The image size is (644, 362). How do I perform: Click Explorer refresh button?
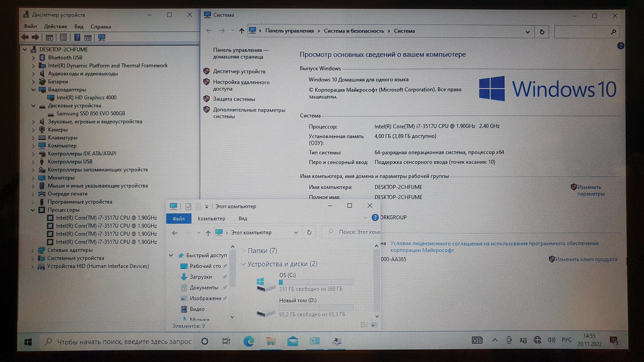[x=309, y=232]
